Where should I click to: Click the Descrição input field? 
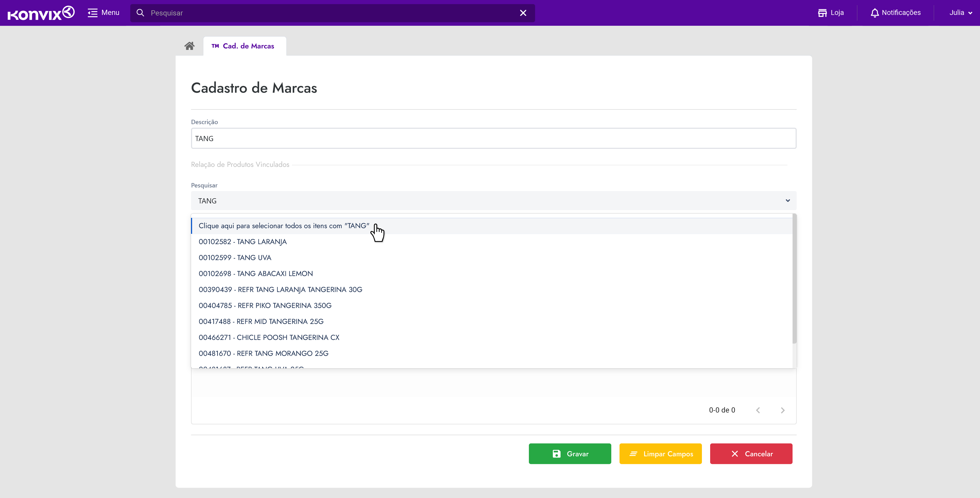click(493, 139)
